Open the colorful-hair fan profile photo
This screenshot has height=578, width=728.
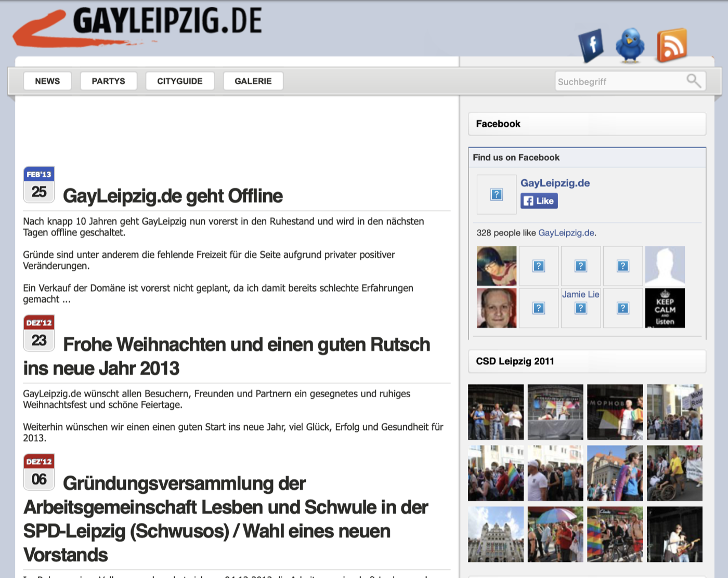coord(497,266)
